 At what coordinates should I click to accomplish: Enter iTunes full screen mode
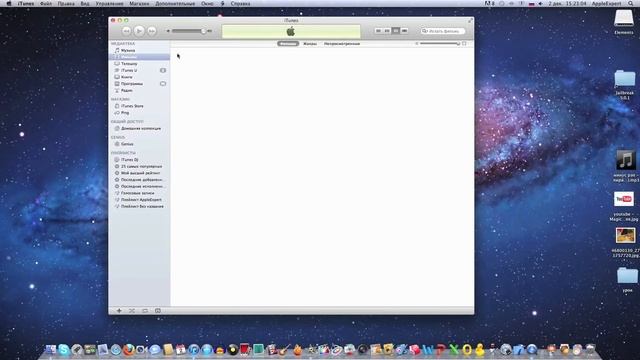tap(470, 20)
